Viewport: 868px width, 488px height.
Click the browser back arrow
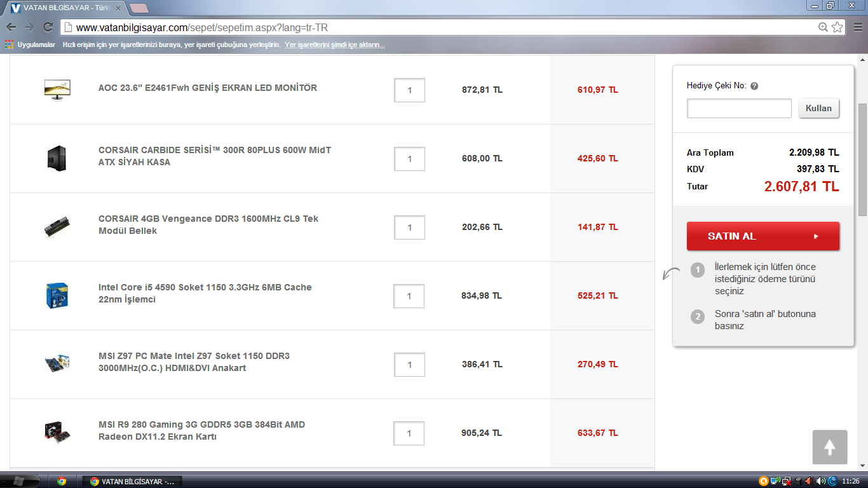click(x=11, y=27)
